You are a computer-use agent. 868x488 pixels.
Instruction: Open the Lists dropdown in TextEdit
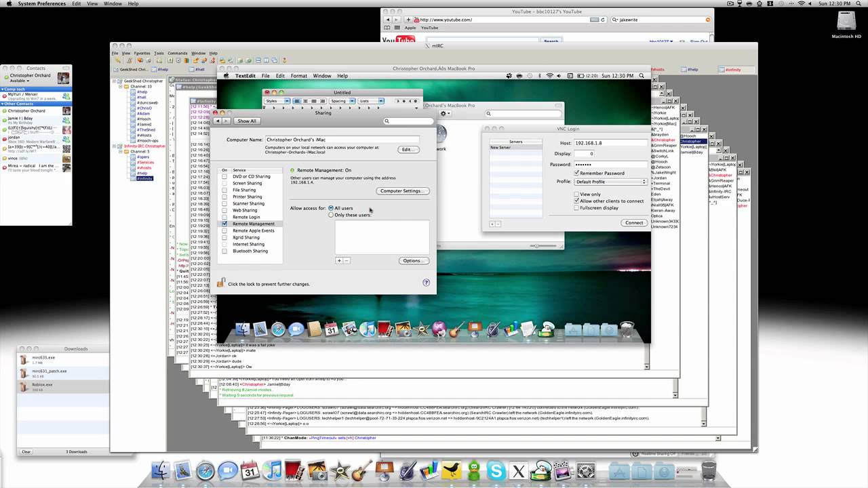click(371, 101)
